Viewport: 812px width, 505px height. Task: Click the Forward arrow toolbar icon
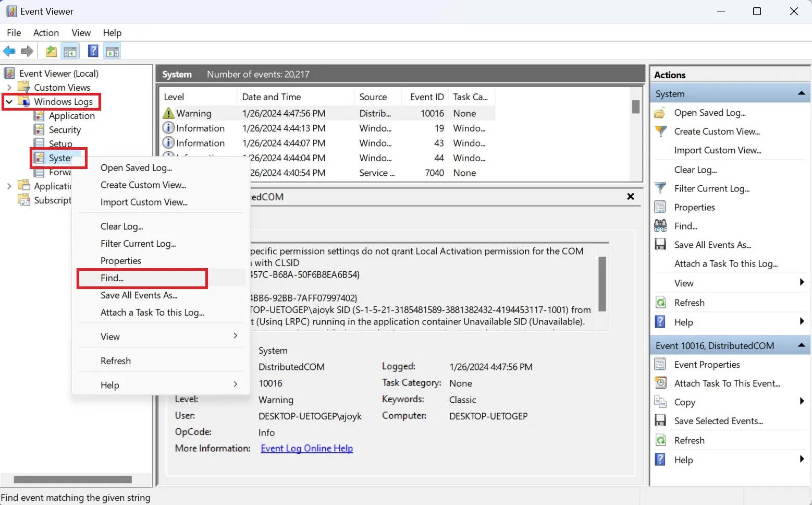coord(27,51)
